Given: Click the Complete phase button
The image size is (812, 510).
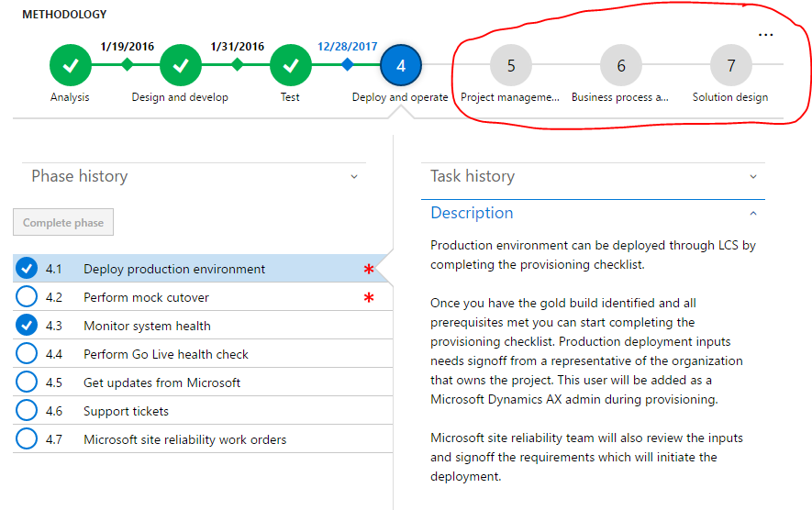Looking at the screenshot, I should coord(63,222).
